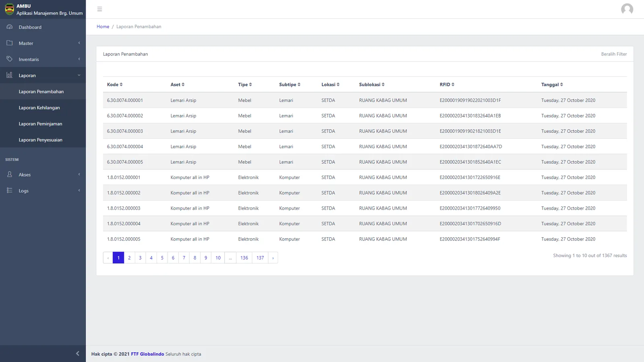Go to page 10
Viewport: 644px width, 362px height.
pos(218,258)
